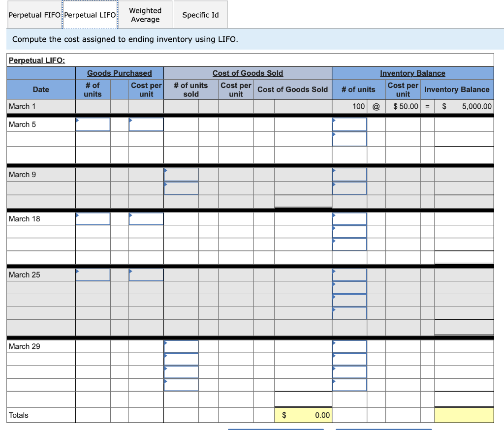Click March 9 first units sold field

(x=181, y=175)
